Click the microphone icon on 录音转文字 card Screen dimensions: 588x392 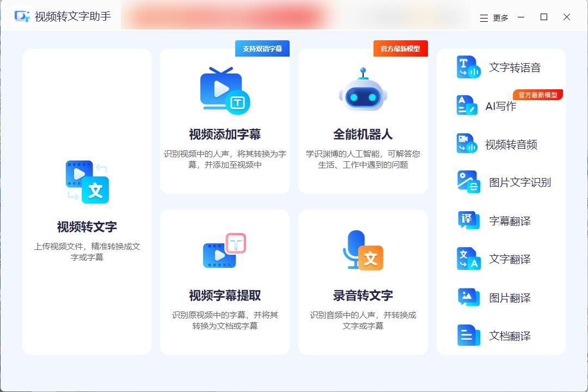[363, 251]
